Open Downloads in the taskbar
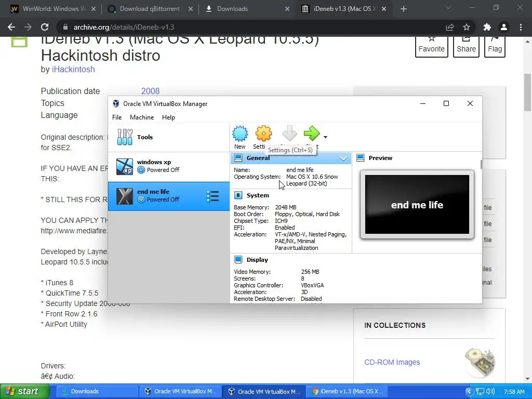Screen dimensions: 532x399 tap(96, 391)
